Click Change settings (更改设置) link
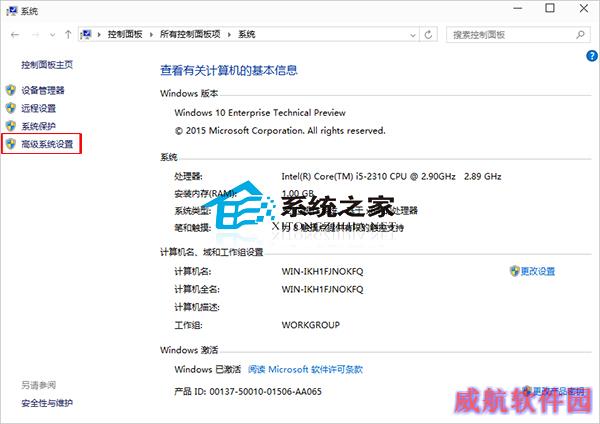This screenshot has width=600, height=424. [x=538, y=271]
